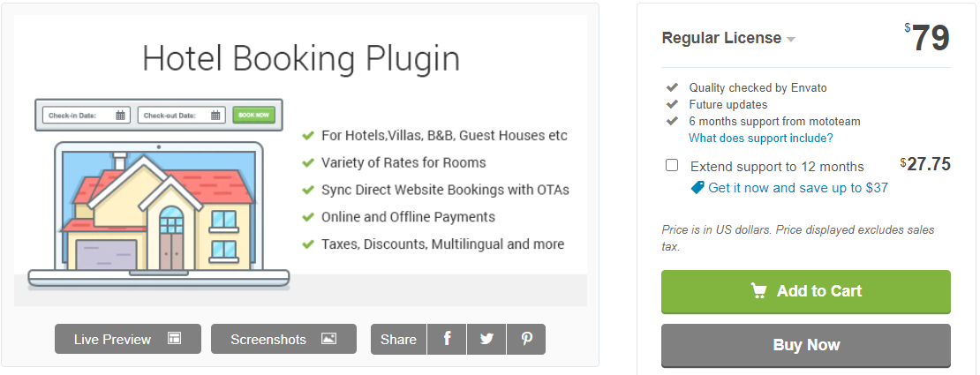Image resolution: width=980 pixels, height=375 pixels.
Task: Click the Live Preview layout icon
Action: 175,339
